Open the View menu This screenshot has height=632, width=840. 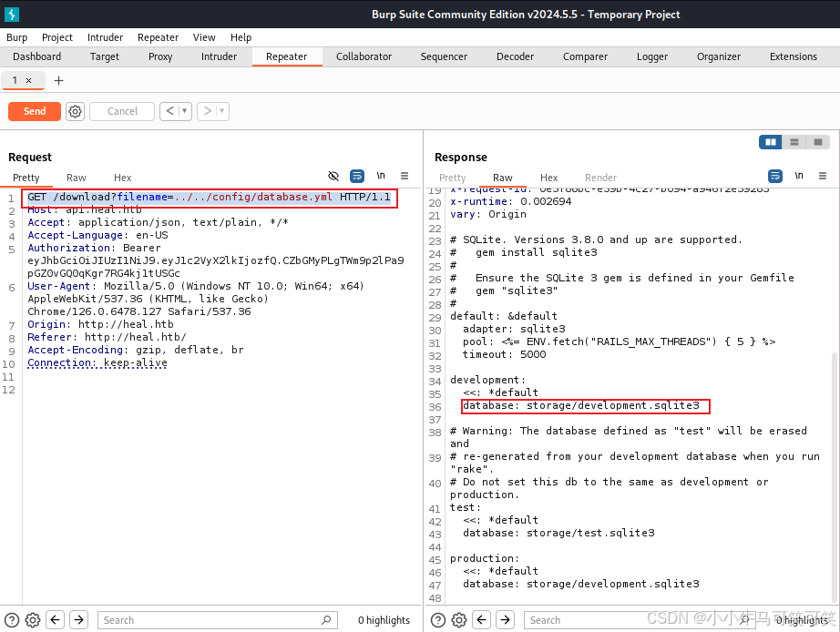[204, 37]
